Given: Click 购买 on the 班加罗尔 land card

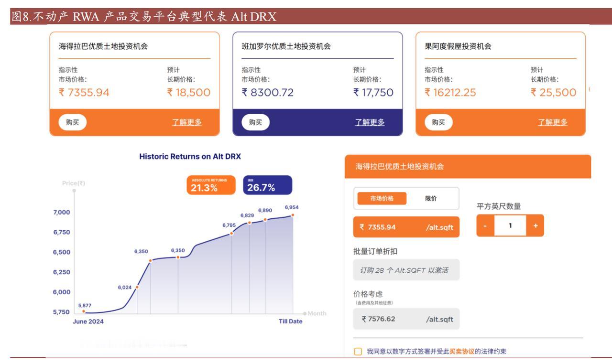Looking at the screenshot, I should (256, 122).
